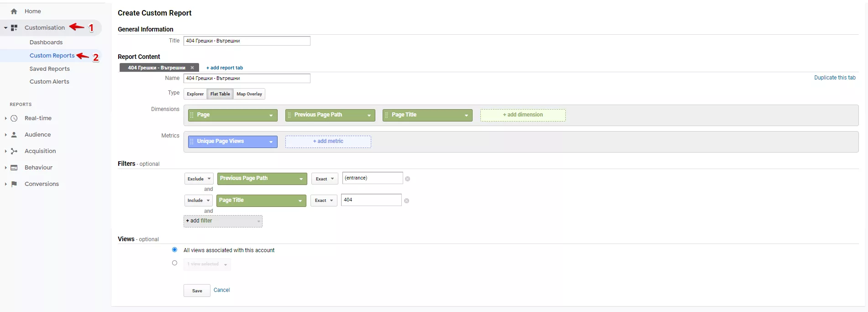The height and width of the screenshot is (312, 868).
Task: Click the add report tab link
Action: coord(225,68)
